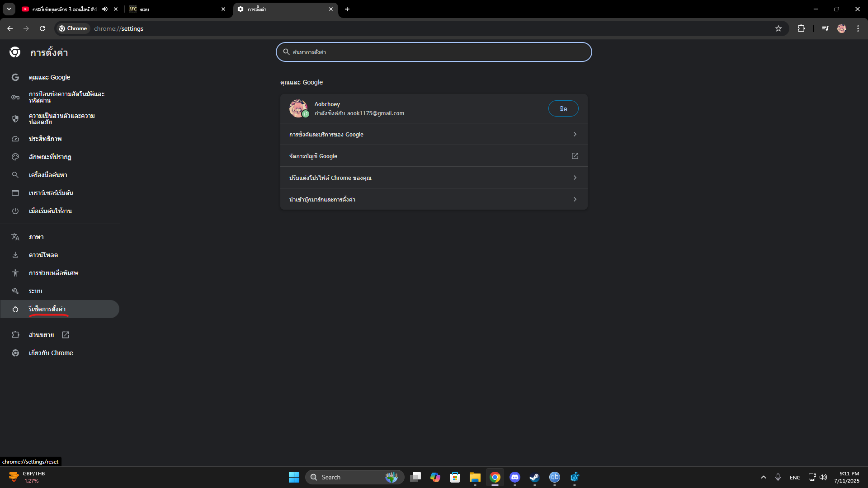
Task: Select ภาษา in the settings sidebar
Action: pyautogui.click(x=36, y=237)
